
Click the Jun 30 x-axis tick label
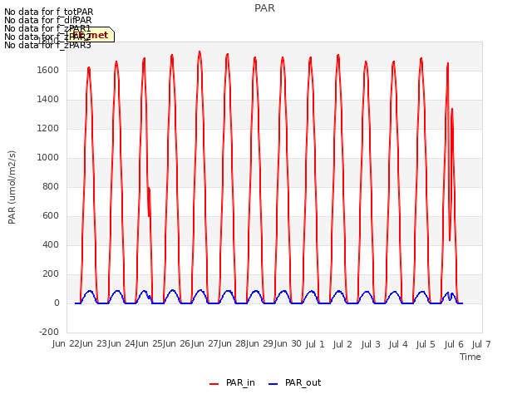click(x=288, y=344)
